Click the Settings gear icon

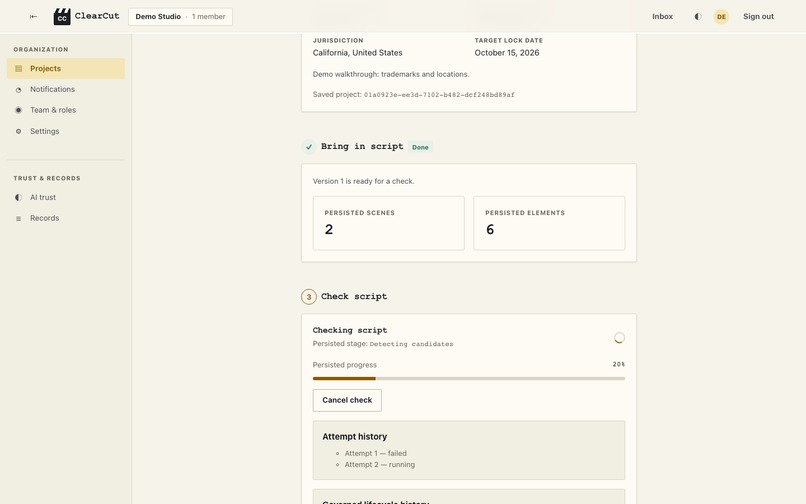tap(19, 131)
